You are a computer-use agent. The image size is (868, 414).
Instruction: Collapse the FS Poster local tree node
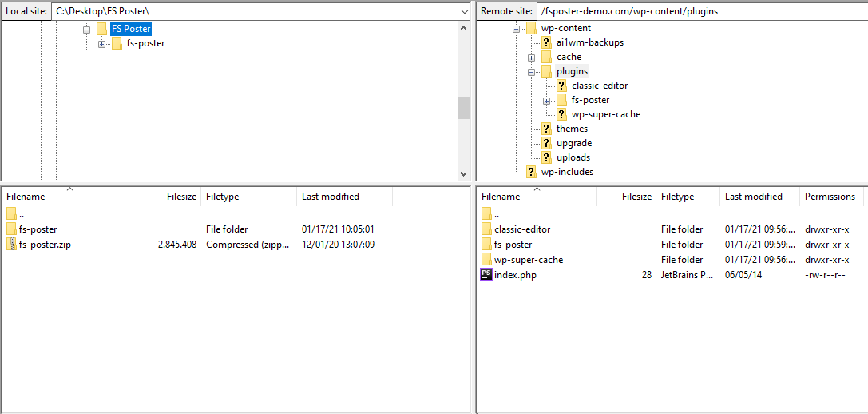86,30
